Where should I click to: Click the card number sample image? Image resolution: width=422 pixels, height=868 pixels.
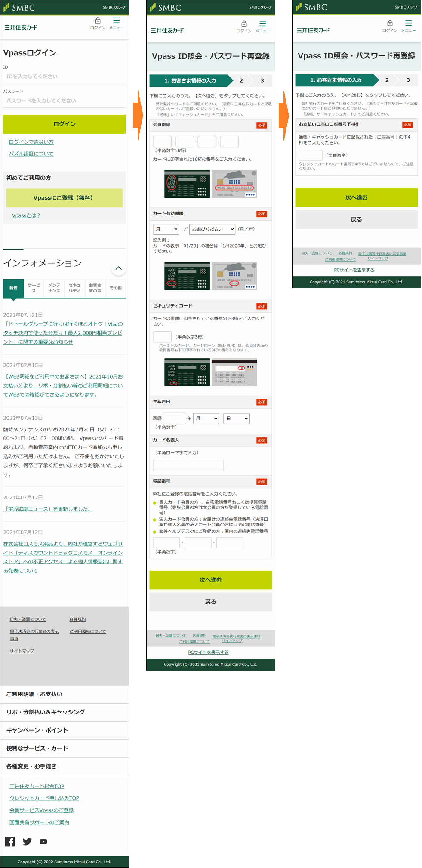tap(210, 184)
